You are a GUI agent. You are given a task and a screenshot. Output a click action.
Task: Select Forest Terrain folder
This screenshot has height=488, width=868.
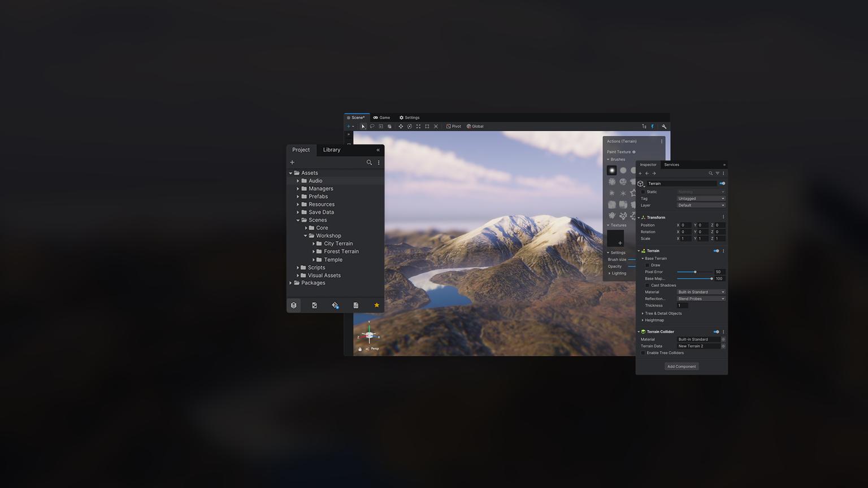pos(341,252)
